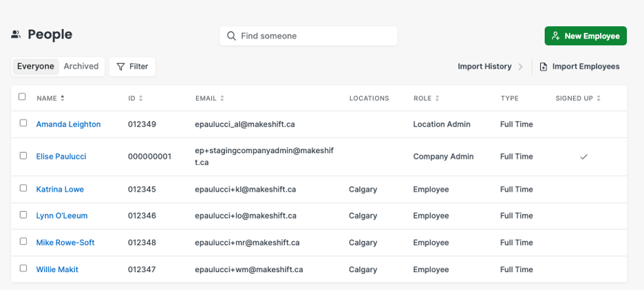The height and width of the screenshot is (290, 644).
Task: Select the Everyone tab
Action: [x=35, y=67]
